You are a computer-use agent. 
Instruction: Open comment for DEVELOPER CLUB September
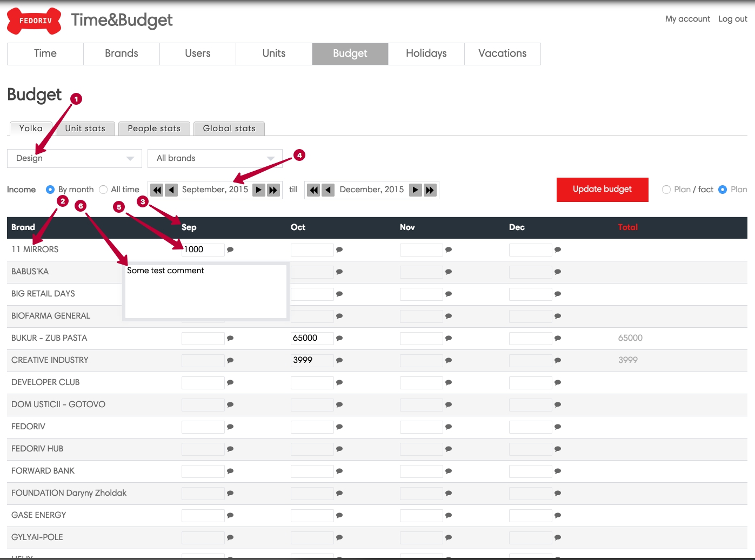click(x=230, y=382)
